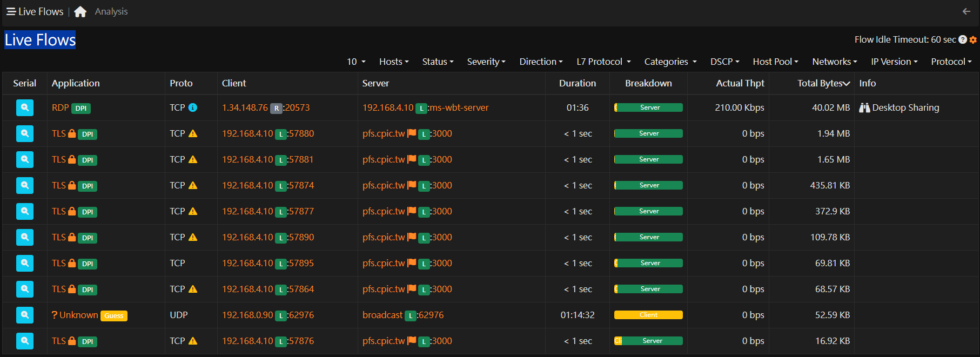Open flow details for the RDP row
The width and height of the screenshot is (980, 357).
(x=25, y=107)
